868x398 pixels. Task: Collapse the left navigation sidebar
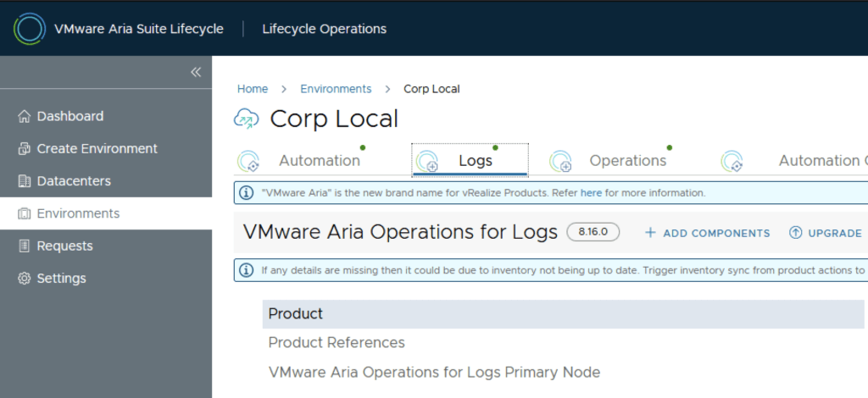click(196, 72)
